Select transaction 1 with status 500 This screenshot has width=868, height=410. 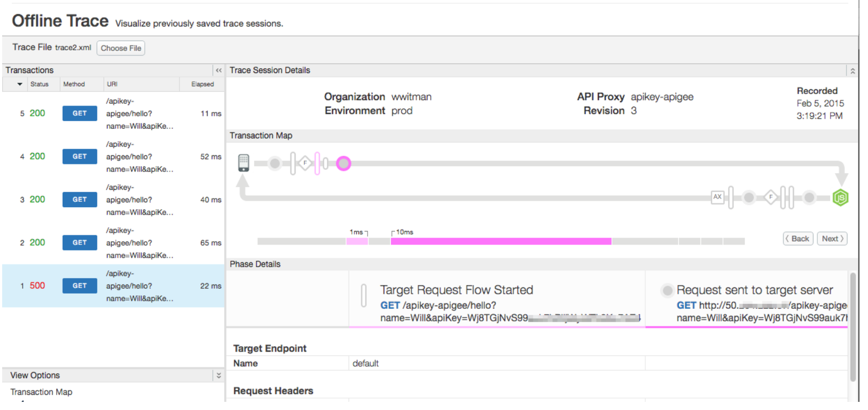(113, 286)
